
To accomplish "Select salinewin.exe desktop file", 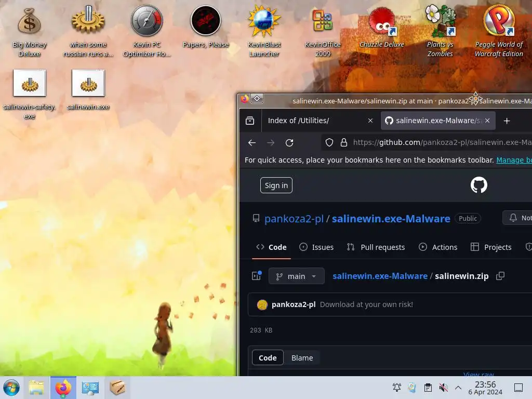I will 88,90.
